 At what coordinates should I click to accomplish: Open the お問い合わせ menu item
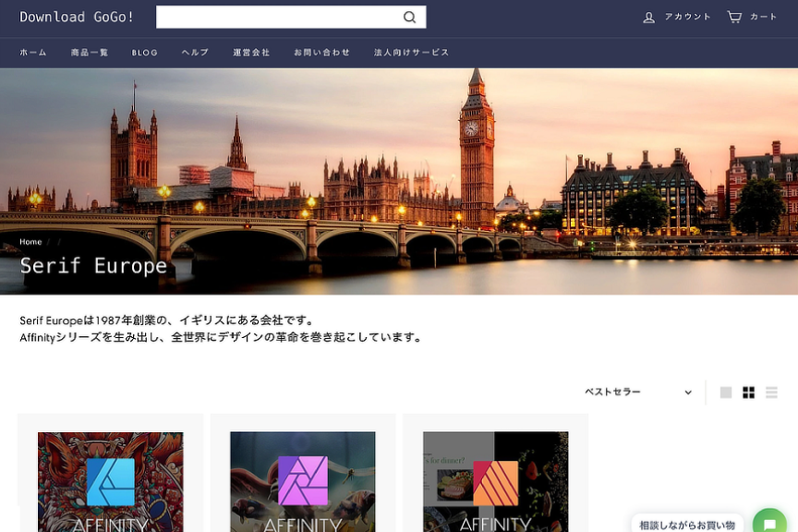pos(321,53)
